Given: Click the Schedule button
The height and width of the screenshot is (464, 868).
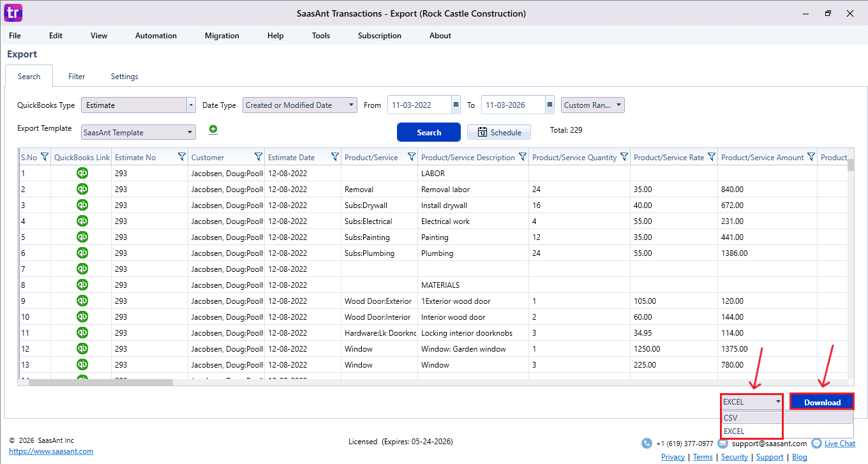Looking at the screenshot, I should coord(498,132).
